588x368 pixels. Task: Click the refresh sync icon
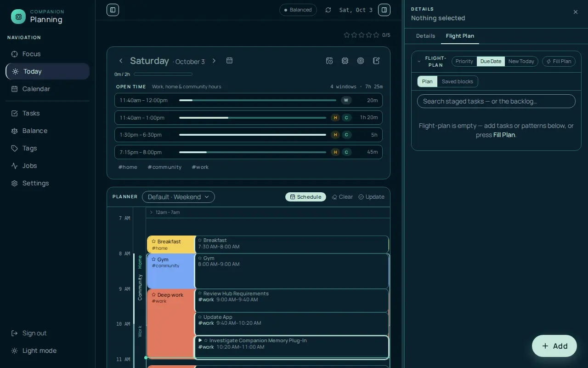point(328,10)
